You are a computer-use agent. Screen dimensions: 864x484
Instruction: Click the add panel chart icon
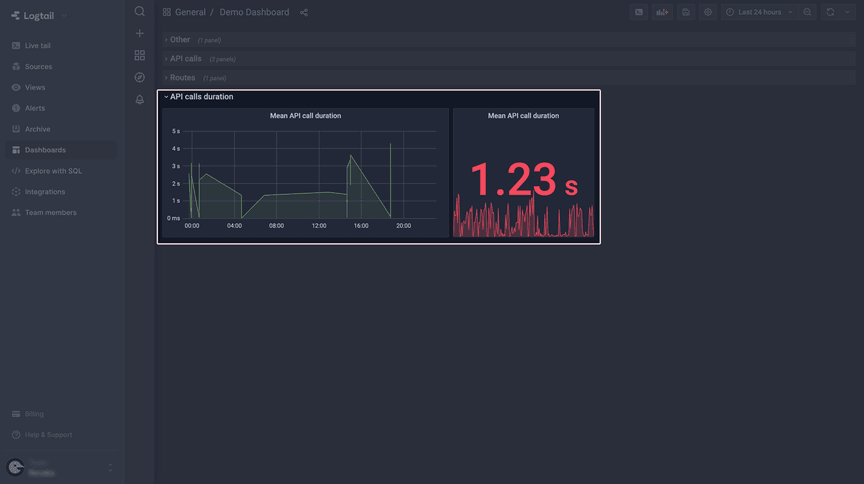(x=662, y=12)
